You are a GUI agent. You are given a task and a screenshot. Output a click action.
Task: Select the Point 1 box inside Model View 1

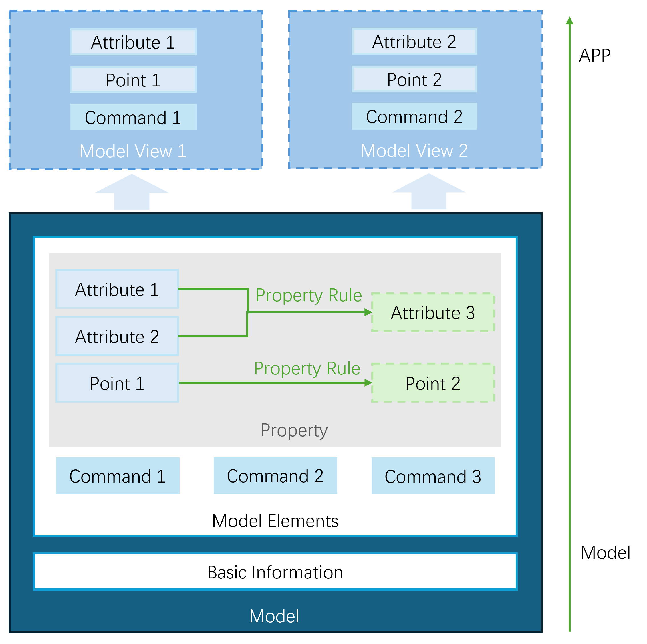click(x=133, y=80)
